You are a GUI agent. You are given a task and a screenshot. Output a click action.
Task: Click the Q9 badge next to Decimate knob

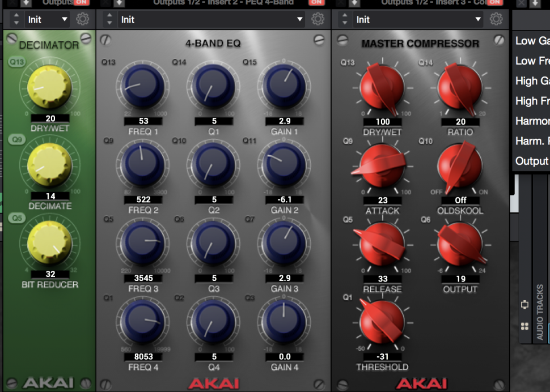click(17, 139)
